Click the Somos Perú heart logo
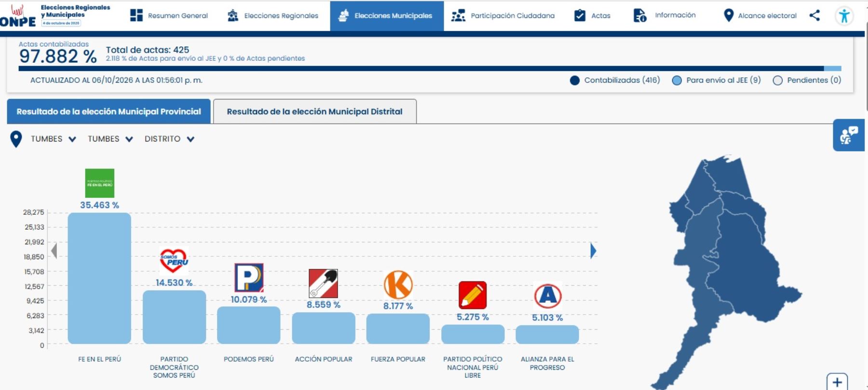 174,261
